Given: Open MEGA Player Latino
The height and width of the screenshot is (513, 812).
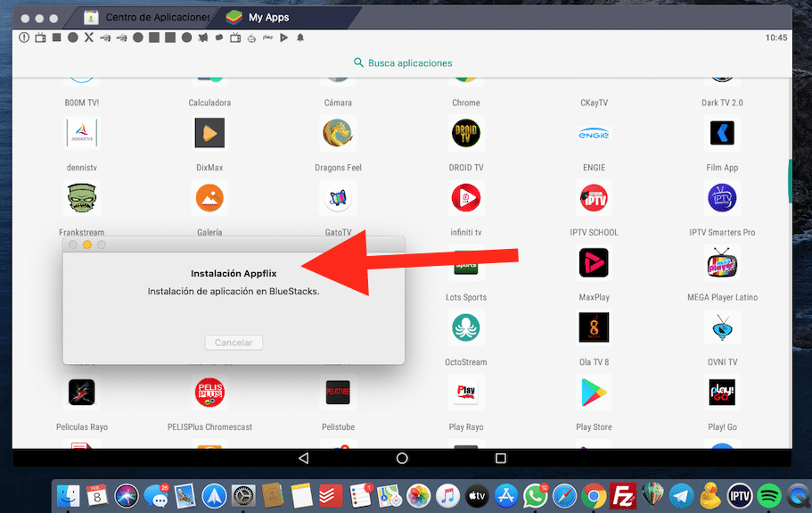Looking at the screenshot, I should [722, 262].
